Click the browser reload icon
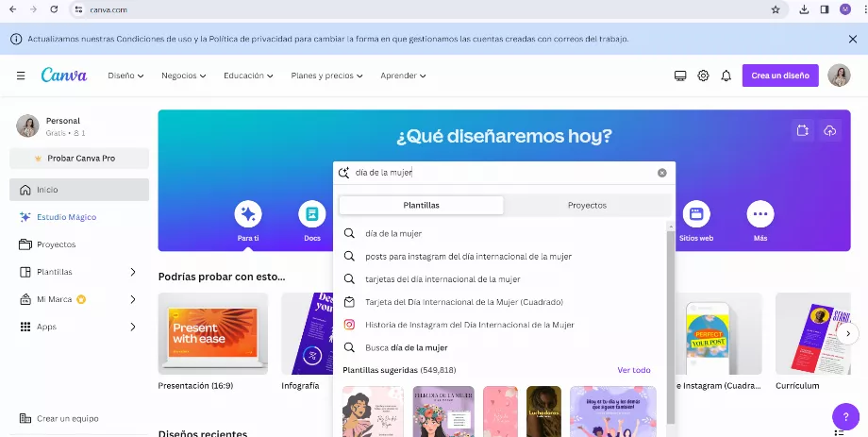This screenshot has width=868, height=437. pos(54,9)
